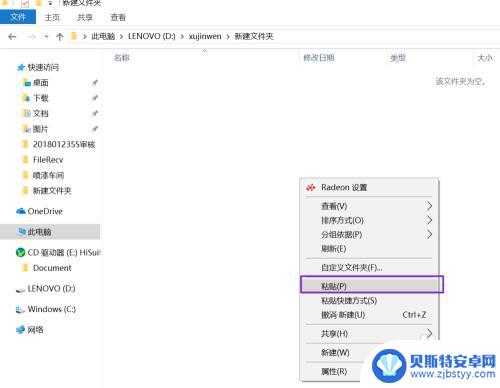Open 分组依据(P) submenu in context menu
Image resolution: width=500 pixels, height=388 pixels.
(x=369, y=234)
